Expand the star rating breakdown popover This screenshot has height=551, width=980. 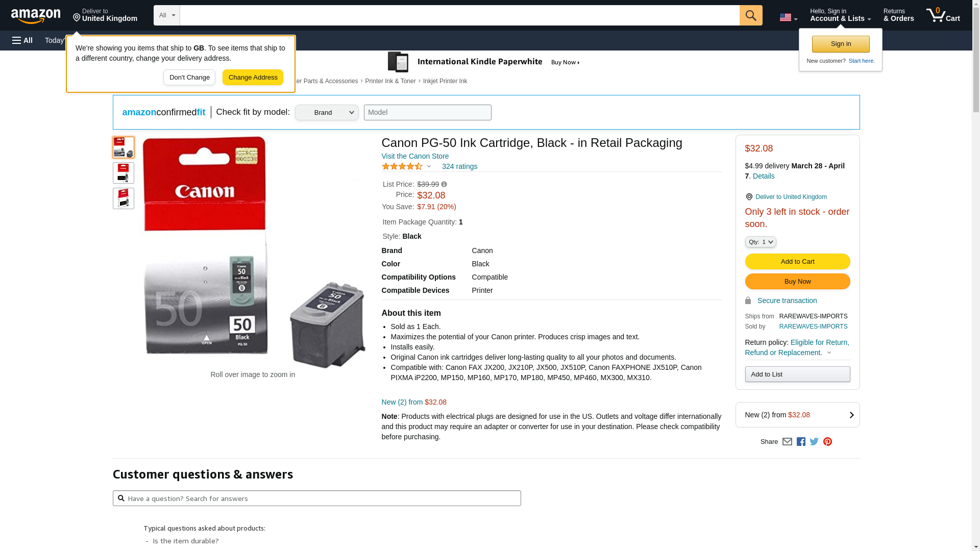pos(429,166)
